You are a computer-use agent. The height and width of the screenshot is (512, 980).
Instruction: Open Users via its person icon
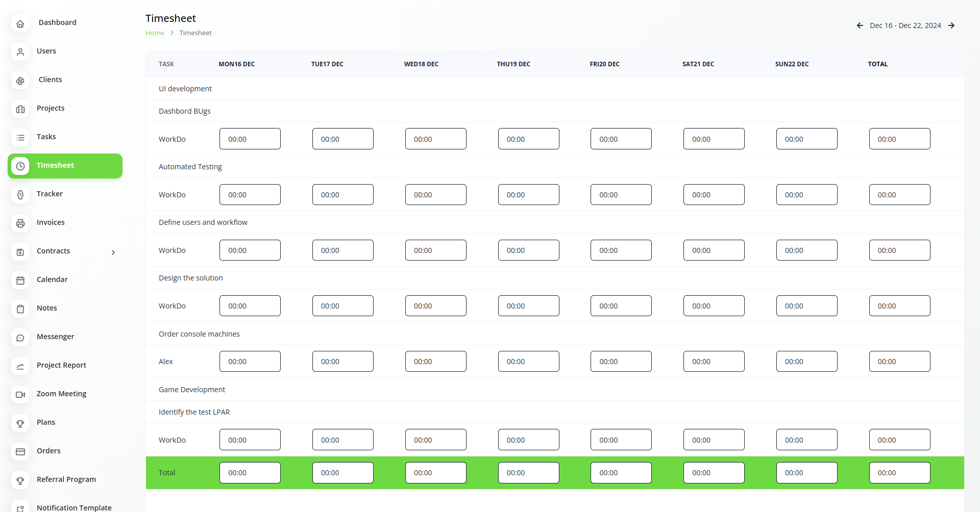point(20,52)
